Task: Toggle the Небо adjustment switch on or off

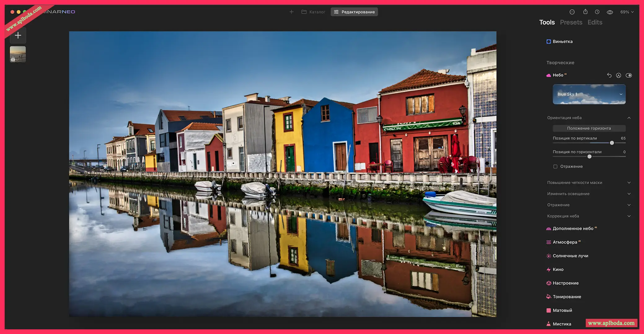Action: click(x=629, y=75)
